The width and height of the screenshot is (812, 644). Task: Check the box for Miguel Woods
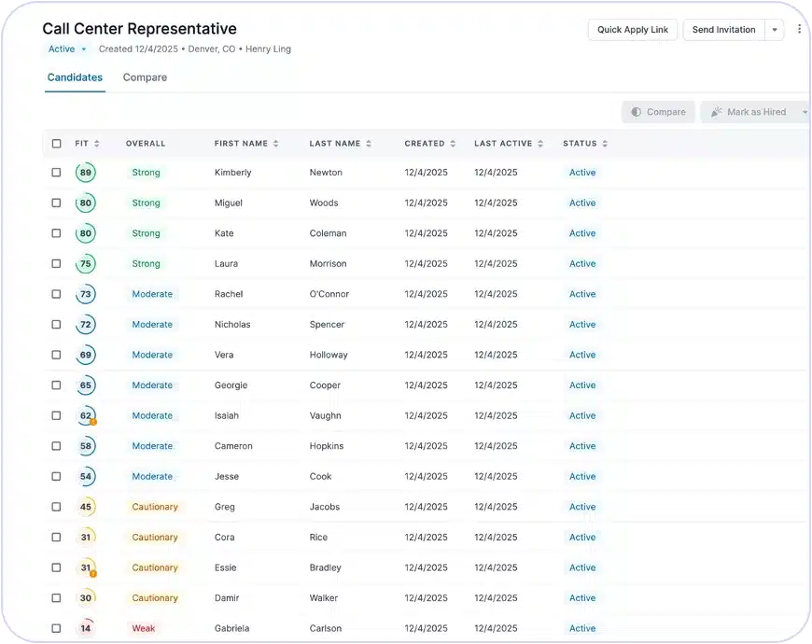click(x=56, y=203)
